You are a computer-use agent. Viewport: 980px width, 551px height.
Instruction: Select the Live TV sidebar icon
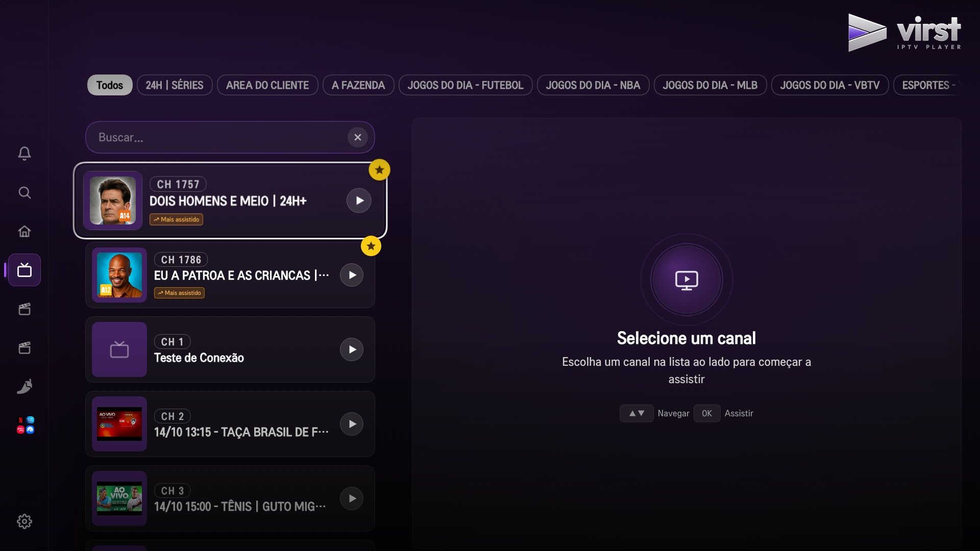click(x=24, y=270)
